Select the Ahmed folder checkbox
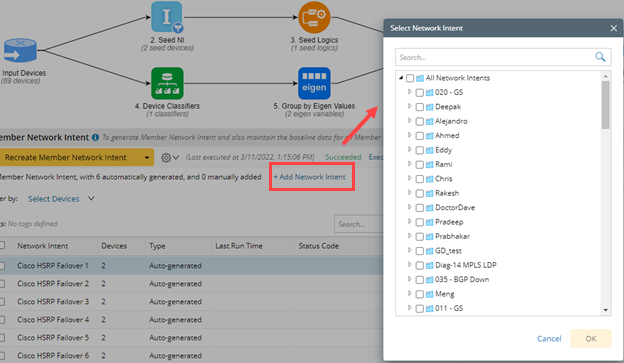The height and width of the screenshot is (363, 624). point(419,136)
